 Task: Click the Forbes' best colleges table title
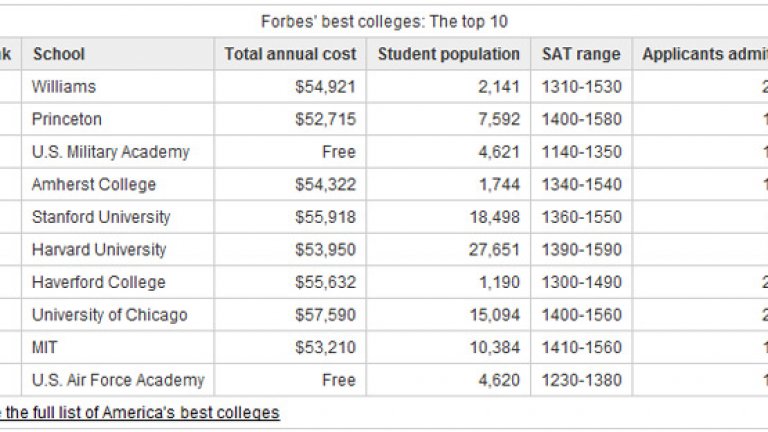click(x=384, y=21)
